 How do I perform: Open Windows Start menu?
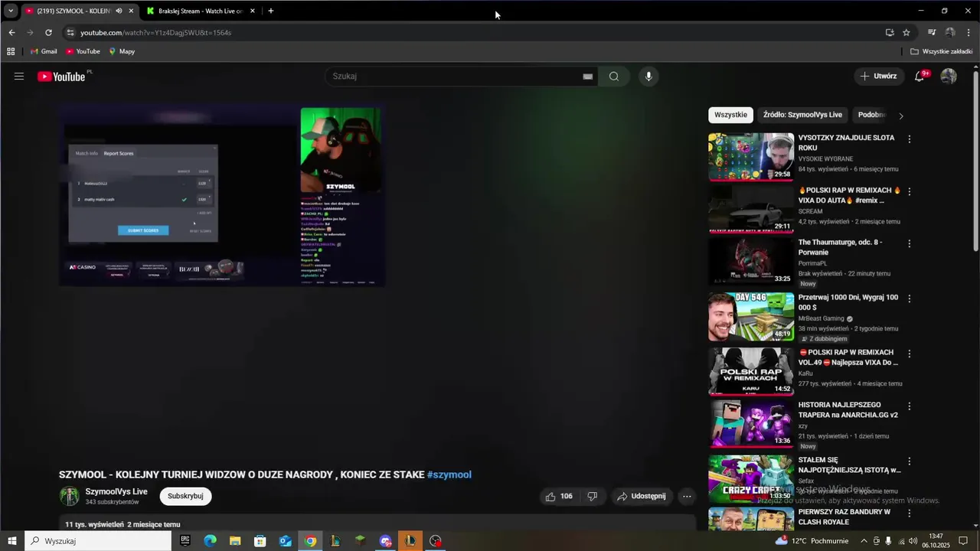pyautogui.click(x=11, y=541)
